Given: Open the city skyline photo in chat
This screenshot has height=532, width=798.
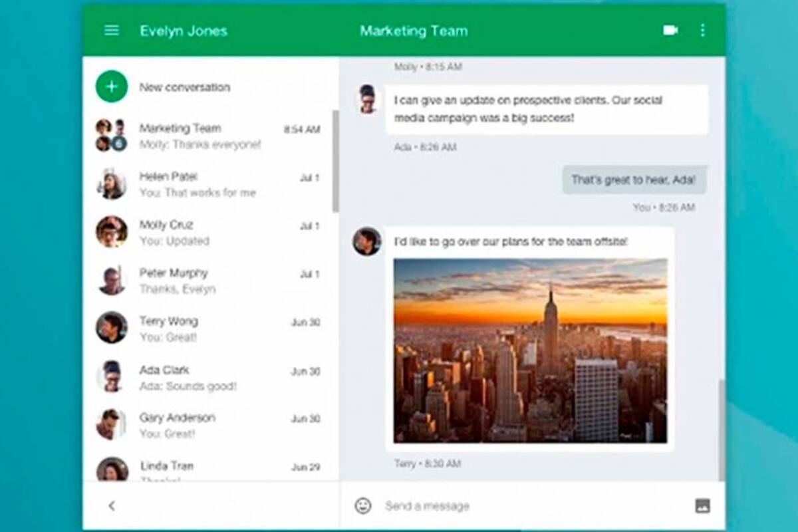Looking at the screenshot, I should click(x=530, y=351).
